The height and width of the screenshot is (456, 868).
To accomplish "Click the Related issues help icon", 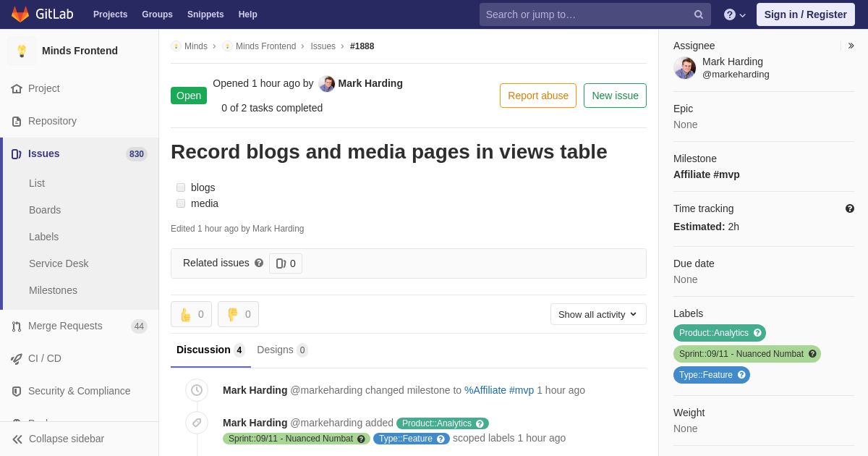I will (259, 263).
